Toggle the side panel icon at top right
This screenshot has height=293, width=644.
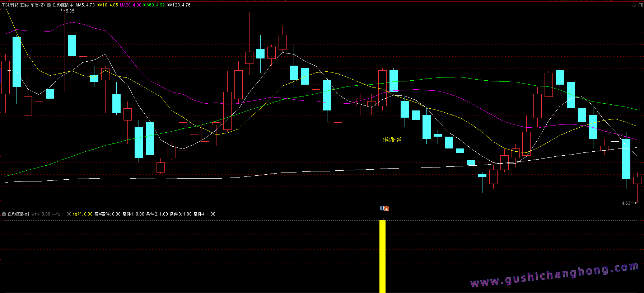coord(640,5)
